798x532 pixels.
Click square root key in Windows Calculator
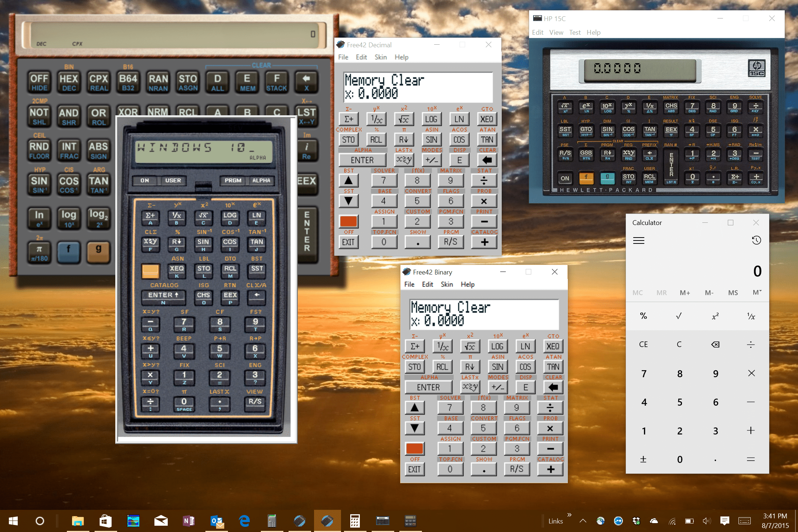[x=679, y=316]
